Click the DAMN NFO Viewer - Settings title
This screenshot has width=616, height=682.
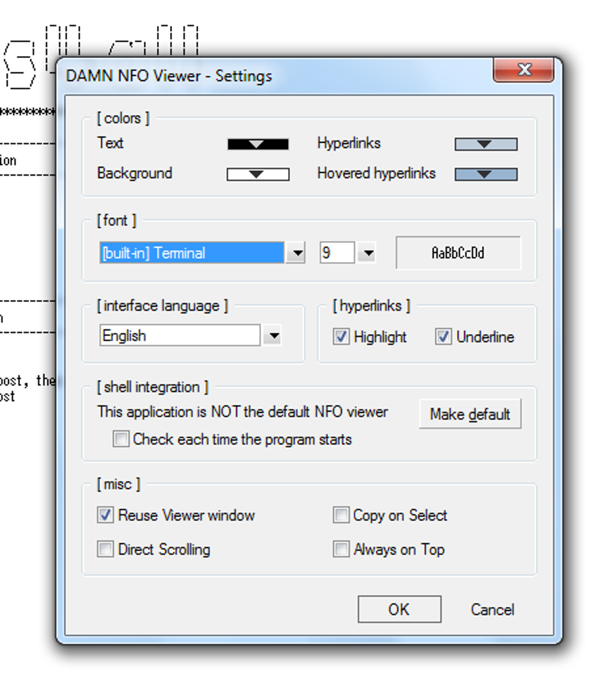(x=168, y=76)
